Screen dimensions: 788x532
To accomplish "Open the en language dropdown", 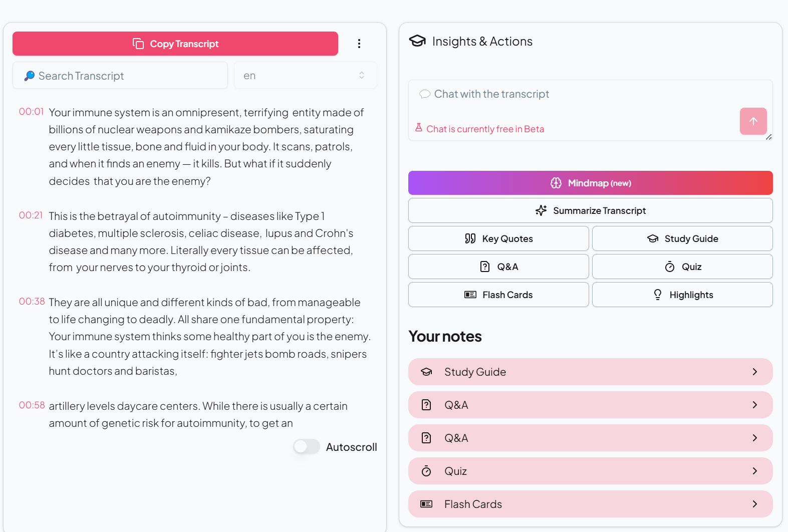I will point(305,76).
